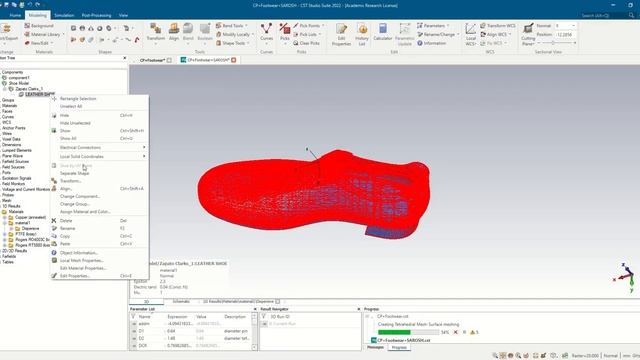Switch to the Simulation ribbon tab
This screenshot has height=360, width=640.
pyautogui.click(x=64, y=15)
